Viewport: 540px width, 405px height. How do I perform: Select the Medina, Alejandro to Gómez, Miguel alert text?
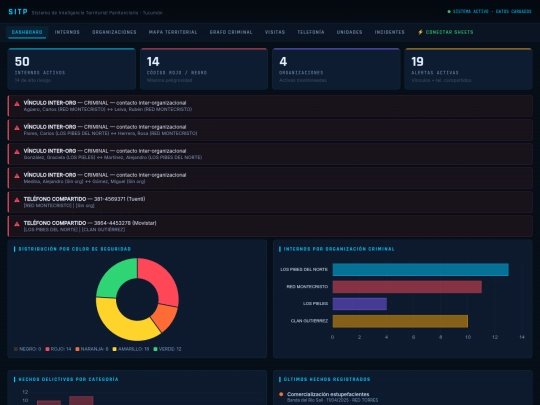coord(84,181)
